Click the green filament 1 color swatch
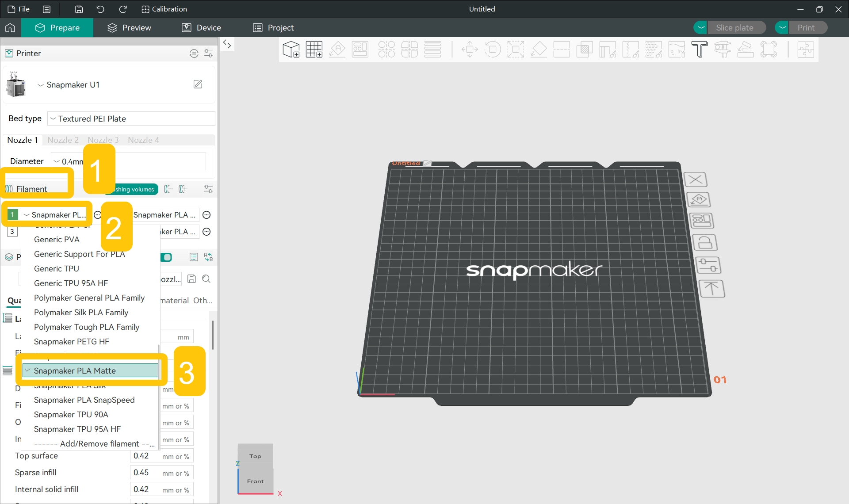Screen dimensions: 849x504 click(12, 215)
